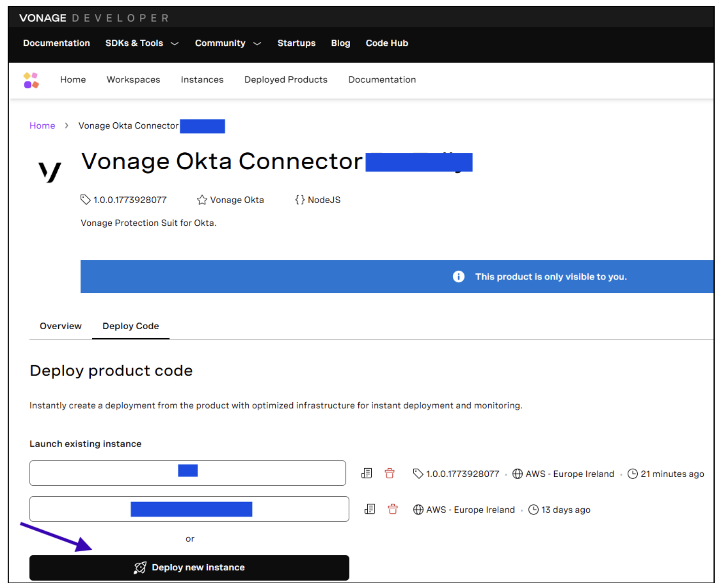Click the Home breadcrumb link
The height and width of the screenshot is (588, 718).
point(43,126)
